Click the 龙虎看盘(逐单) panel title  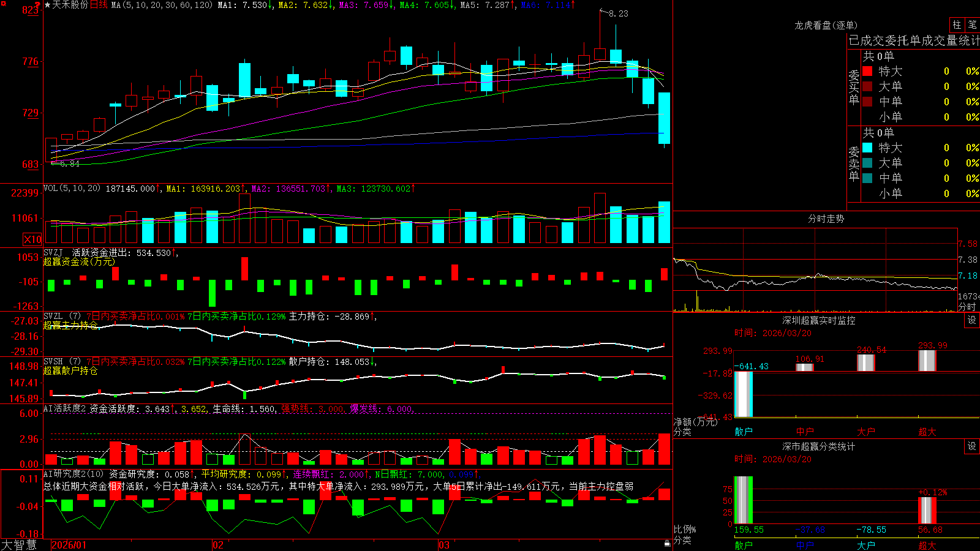point(826,25)
